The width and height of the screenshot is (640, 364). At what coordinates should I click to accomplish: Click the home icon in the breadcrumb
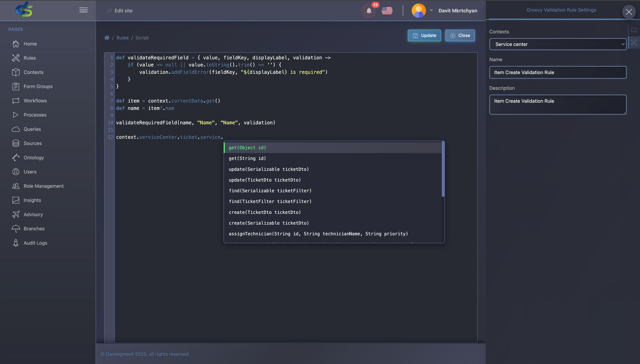point(107,37)
